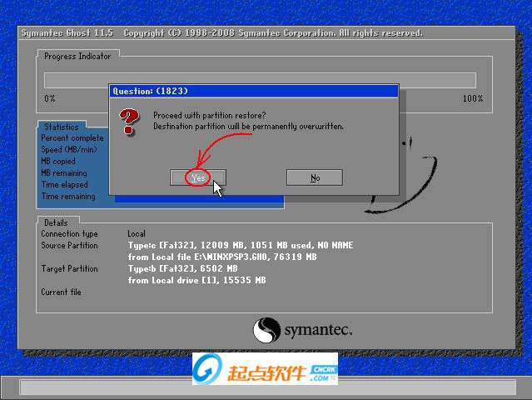Viewport: 532px width, 400px height.
Task: Click 'Destination partition will be permanently overwritten' text
Action: 248,127
